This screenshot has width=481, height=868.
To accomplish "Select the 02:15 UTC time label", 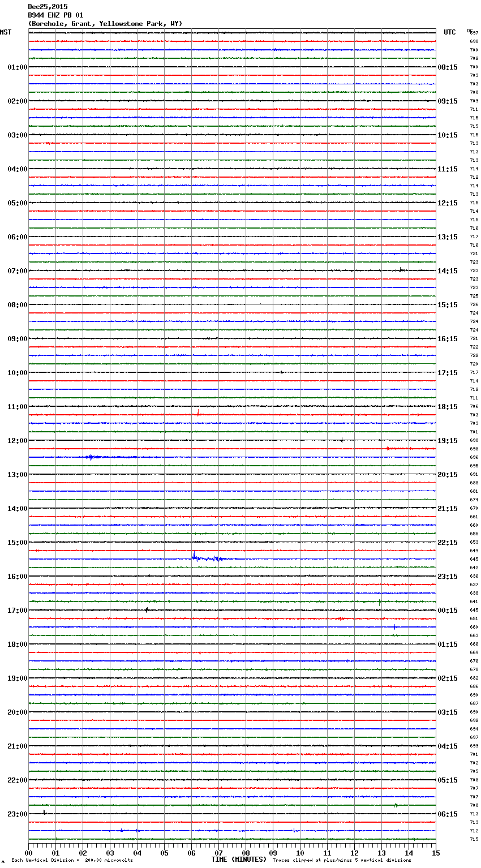I will [x=448, y=678].
